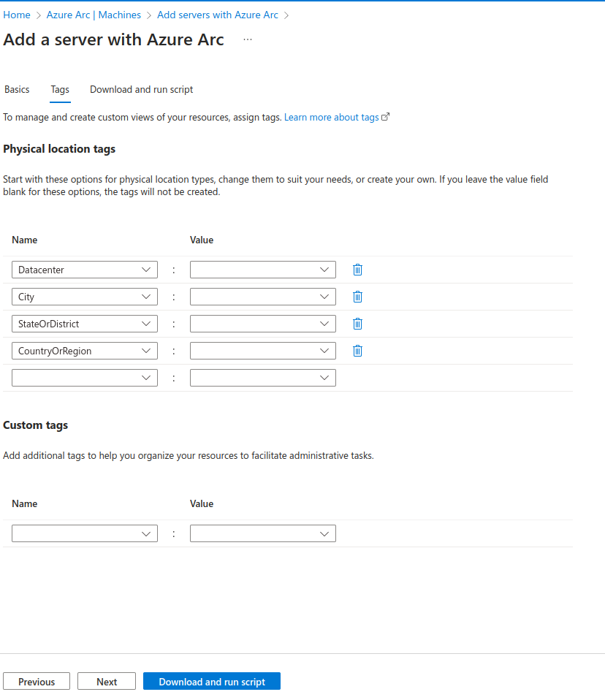Click the Previous button
The width and height of the screenshot is (605, 700).
tap(37, 681)
